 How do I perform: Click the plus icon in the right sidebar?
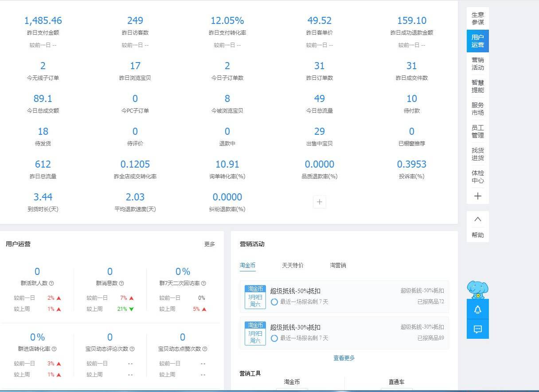click(x=478, y=196)
